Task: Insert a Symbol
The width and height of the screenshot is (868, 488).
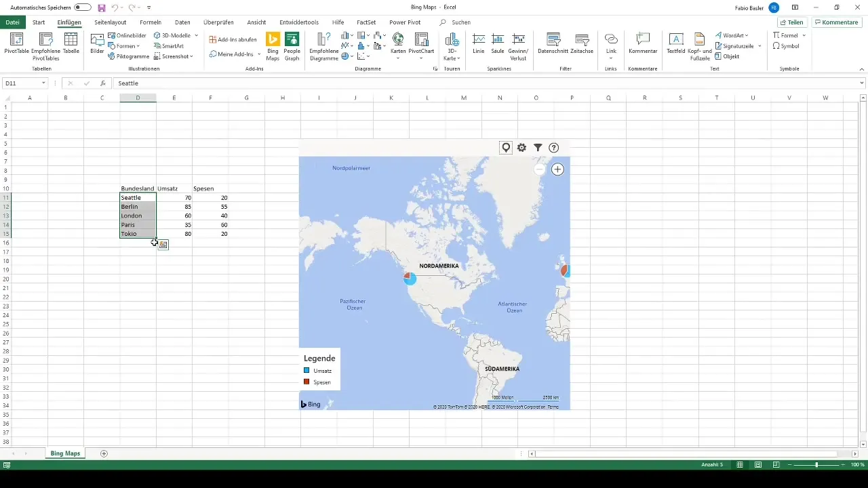Action: [x=786, y=46]
